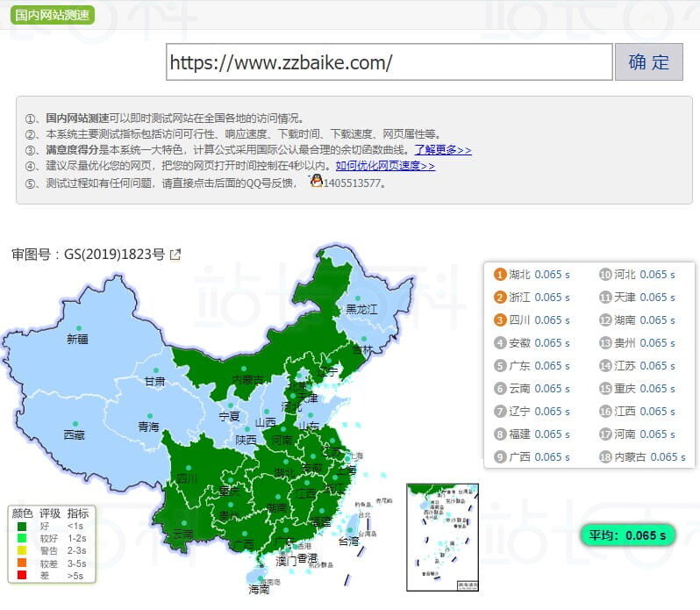Select the 湖北 0.065 s result entry
This screenshot has height=610, width=700.
coord(532,275)
